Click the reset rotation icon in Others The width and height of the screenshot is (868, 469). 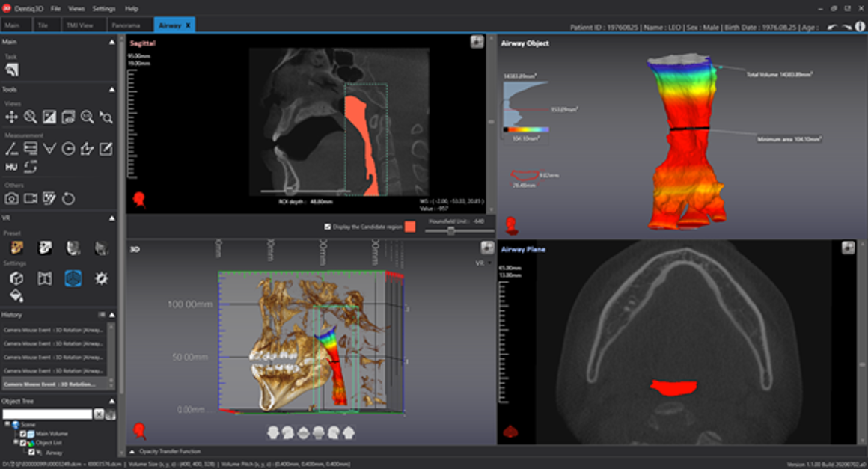tap(68, 198)
